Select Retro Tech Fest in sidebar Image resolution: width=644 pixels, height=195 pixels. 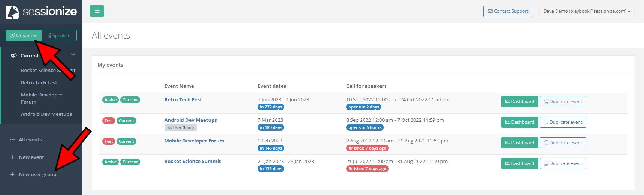coord(39,83)
